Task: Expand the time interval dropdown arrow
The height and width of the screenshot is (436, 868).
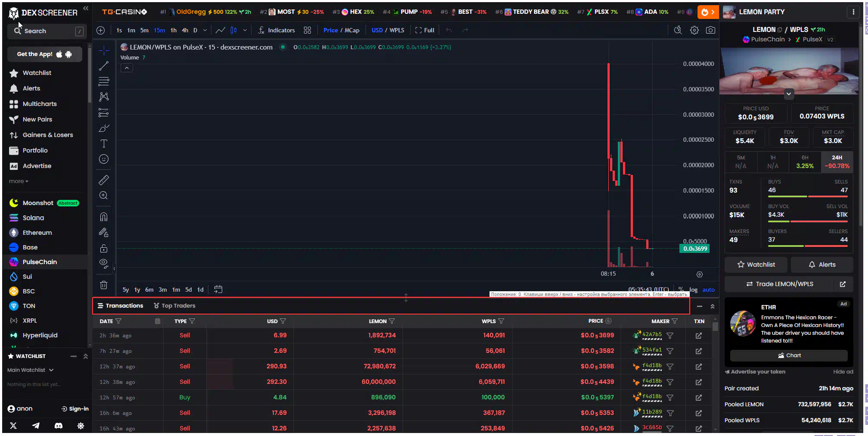Action: click(205, 30)
